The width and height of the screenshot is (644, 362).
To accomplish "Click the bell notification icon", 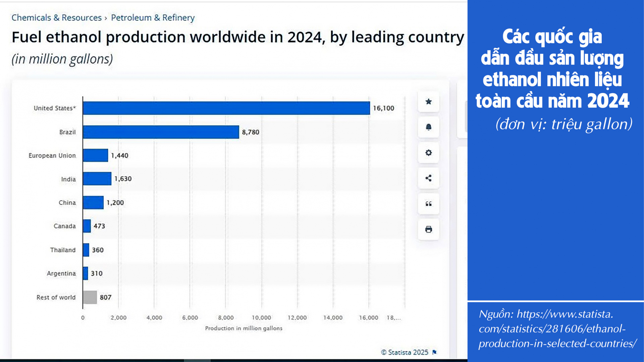I will point(428,127).
